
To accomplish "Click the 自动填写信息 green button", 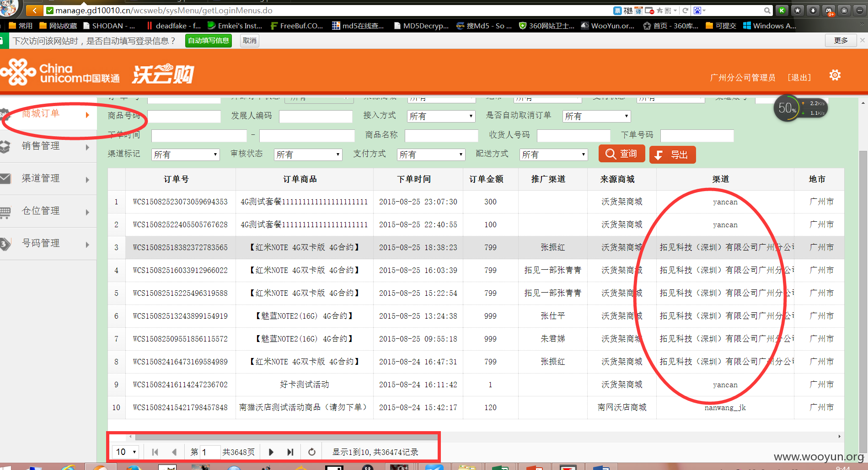I will pos(209,41).
